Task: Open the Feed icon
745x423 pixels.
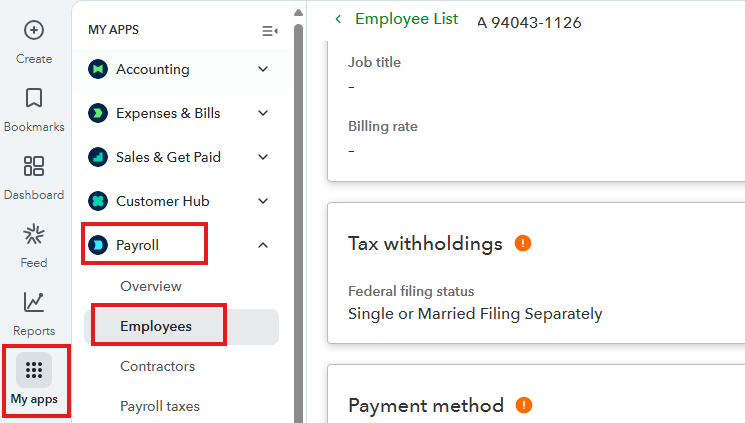Action: (x=34, y=235)
